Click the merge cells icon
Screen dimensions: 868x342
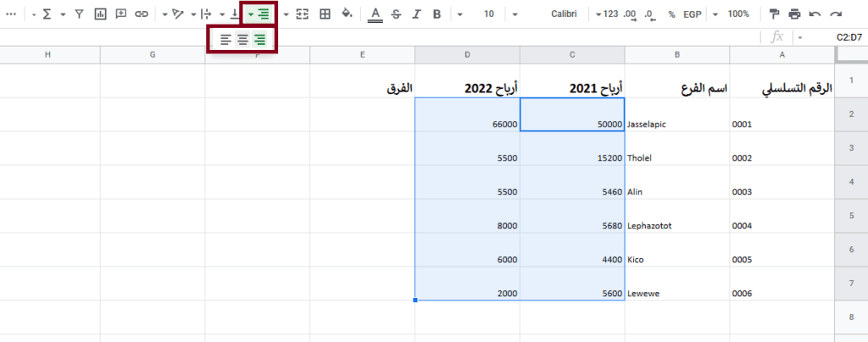(x=302, y=14)
